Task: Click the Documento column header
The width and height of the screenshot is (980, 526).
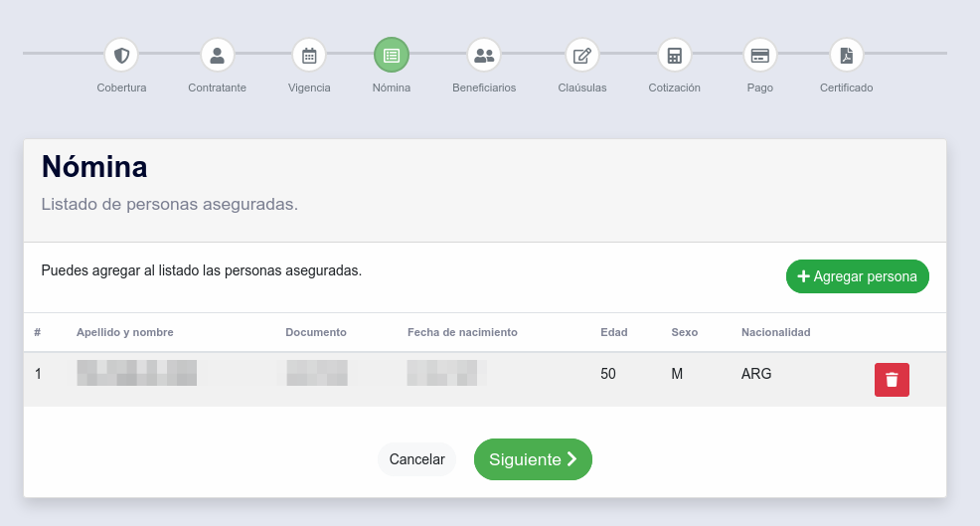Action: click(x=316, y=332)
